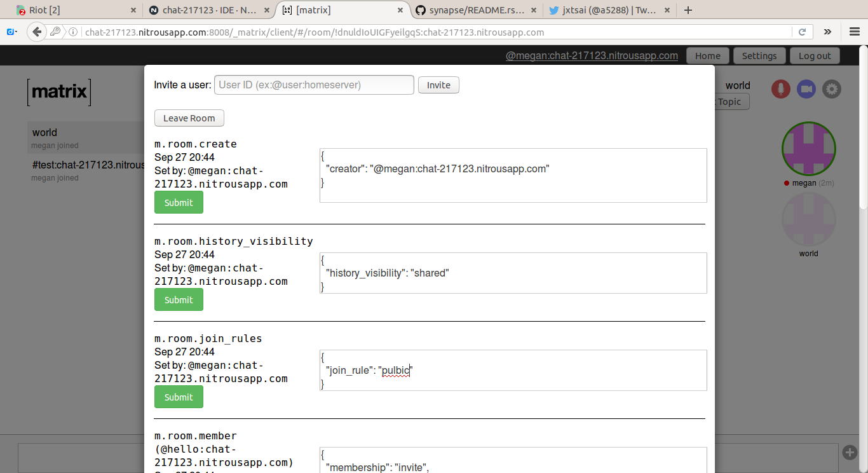
Task: Open room settings gear icon
Action: coord(832,89)
